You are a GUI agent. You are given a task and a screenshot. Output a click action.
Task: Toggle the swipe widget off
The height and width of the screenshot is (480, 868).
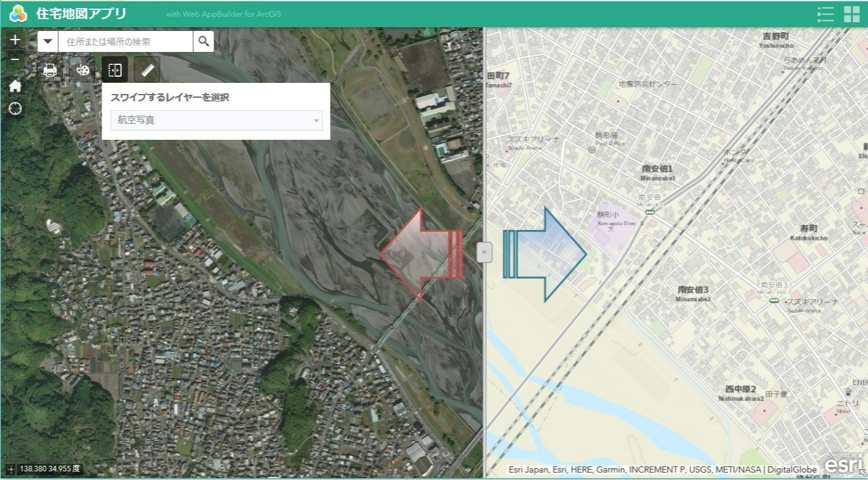(115, 70)
